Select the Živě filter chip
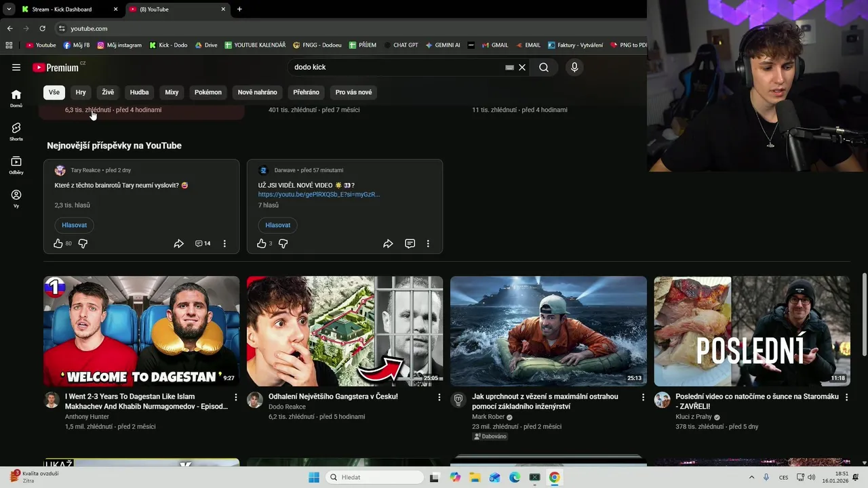868x488 pixels. 108,92
